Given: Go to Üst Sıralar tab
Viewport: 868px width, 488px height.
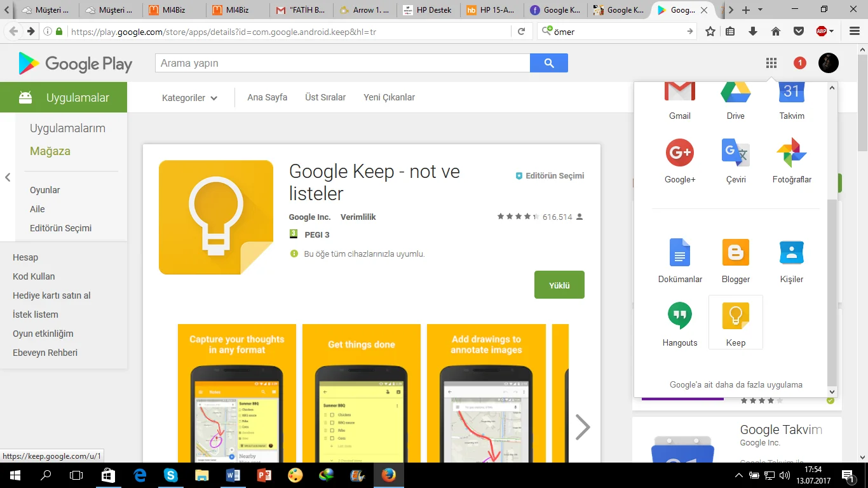Looking at the screenshot, I should (x=325, y=97).
